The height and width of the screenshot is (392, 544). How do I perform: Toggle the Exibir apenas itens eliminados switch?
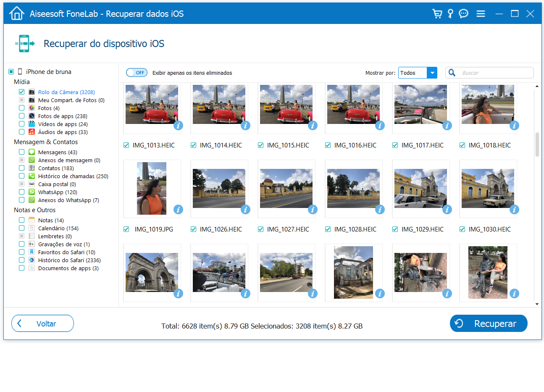137,73
